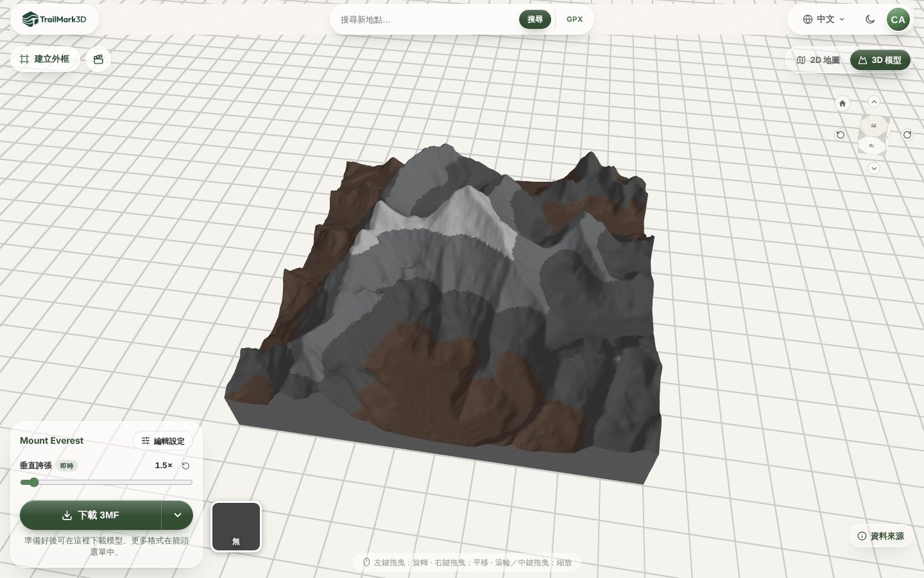
Task: Open the 中文 language dropdown
Action: [824, 19]
